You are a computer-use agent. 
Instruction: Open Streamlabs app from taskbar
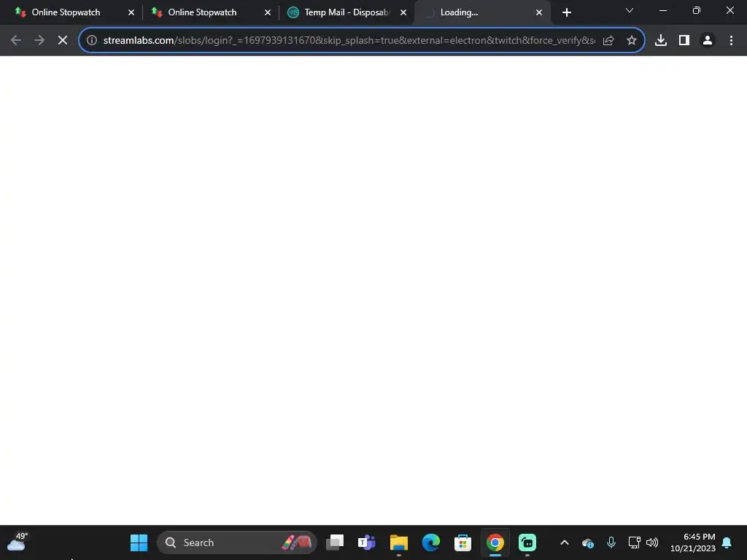pos(527,542)
